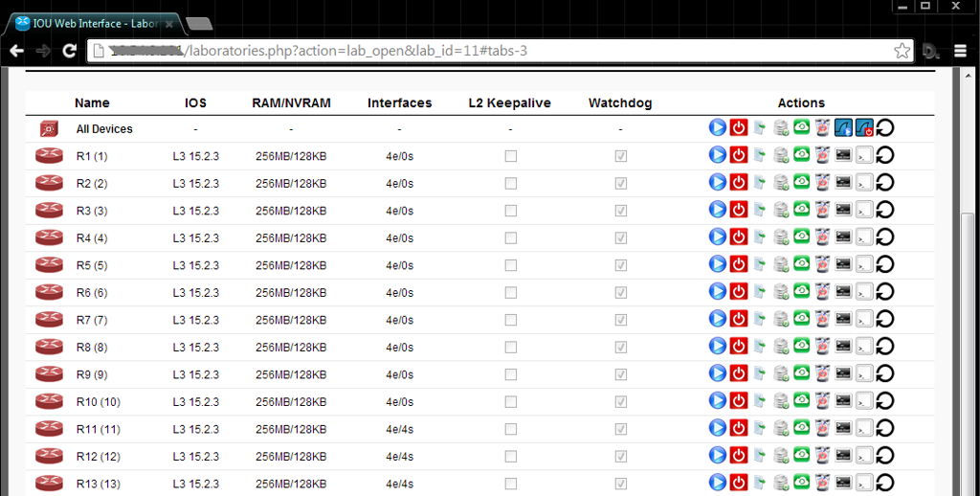Click the extension icon beside the bookmark star
This screenshot has width=980, height=496.
point(930,52)
